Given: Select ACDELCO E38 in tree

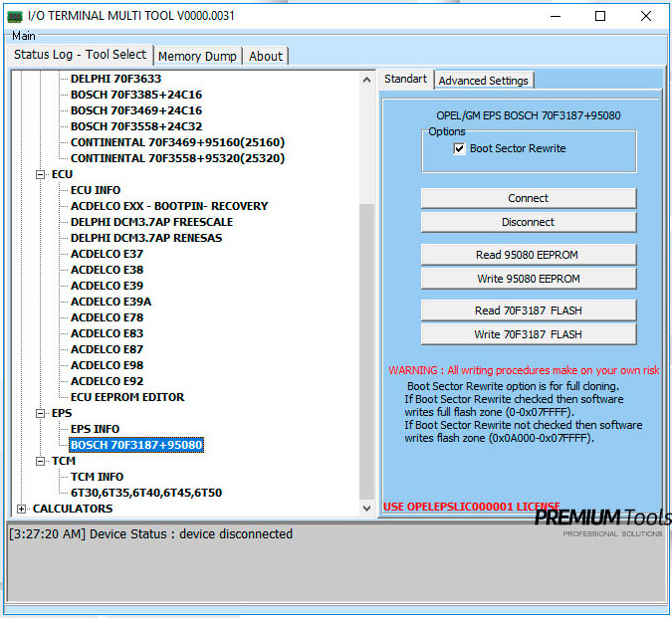Looking at the screenshot, I should tap(107, 270).
